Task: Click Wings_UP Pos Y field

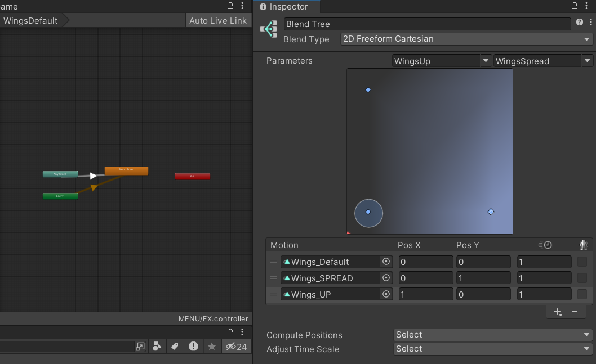Action: (x=483, y=295)
